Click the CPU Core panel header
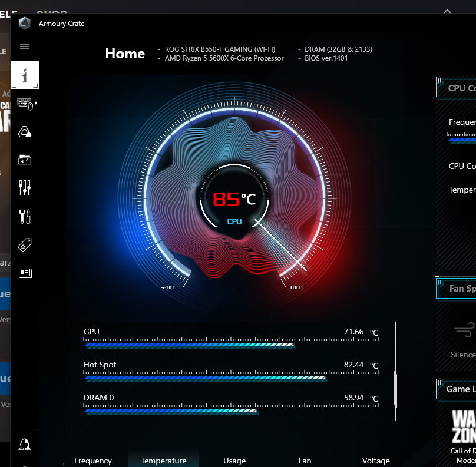Viewport: 476px width, 467px height. coord(456,88)
